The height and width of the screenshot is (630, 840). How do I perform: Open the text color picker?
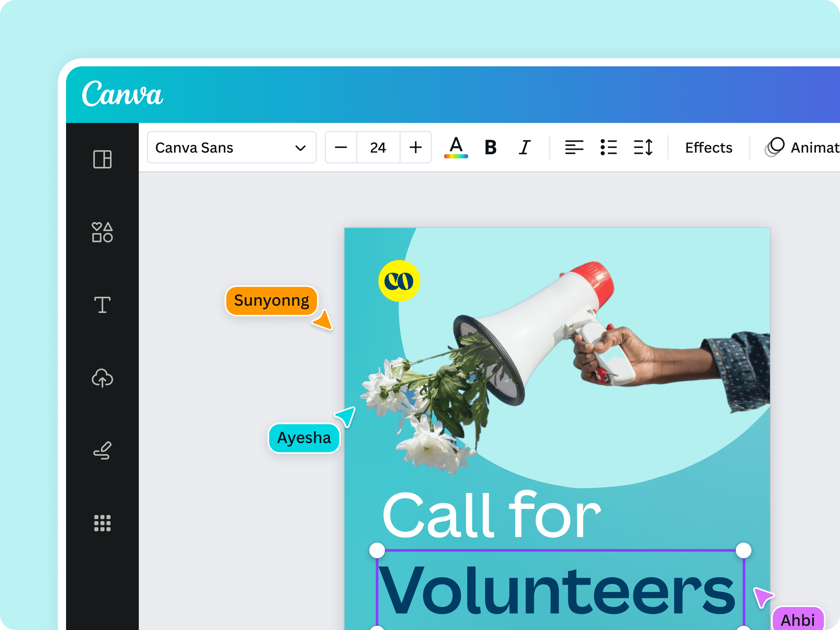(456, 147)
